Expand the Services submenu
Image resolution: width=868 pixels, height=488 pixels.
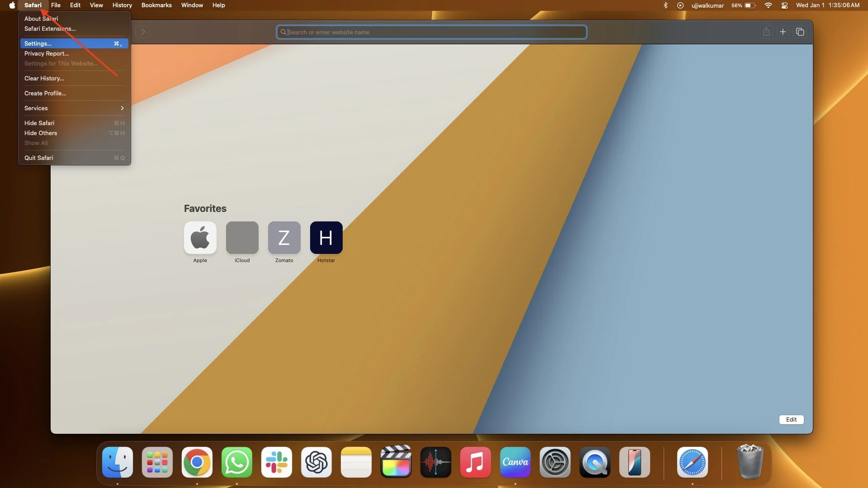pyautogui.click(x=74, y=108)
